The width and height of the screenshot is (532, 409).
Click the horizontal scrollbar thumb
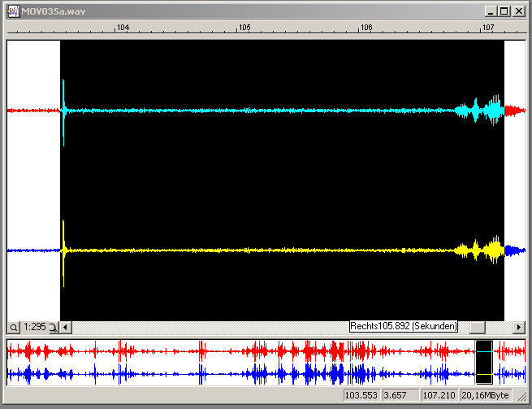pyautogui.click(x=477, y=328)
